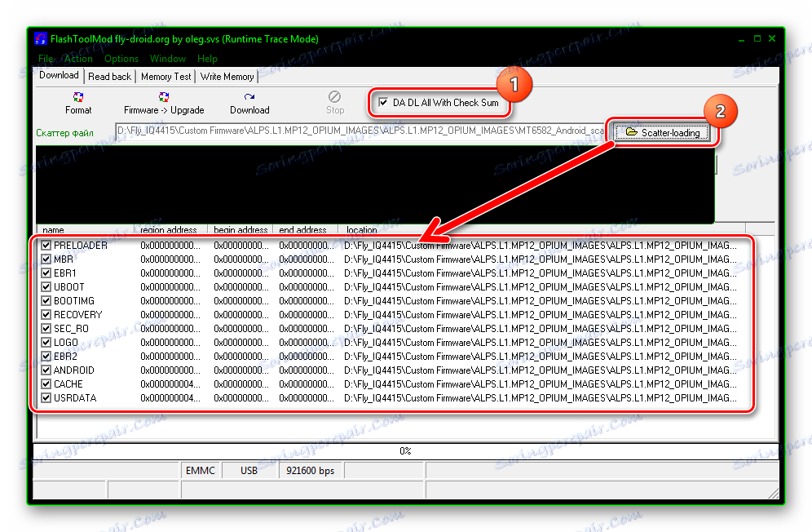Switch to the Write Memory tab
This screenshot has height=532, width=812.
(x=227, y=77)
